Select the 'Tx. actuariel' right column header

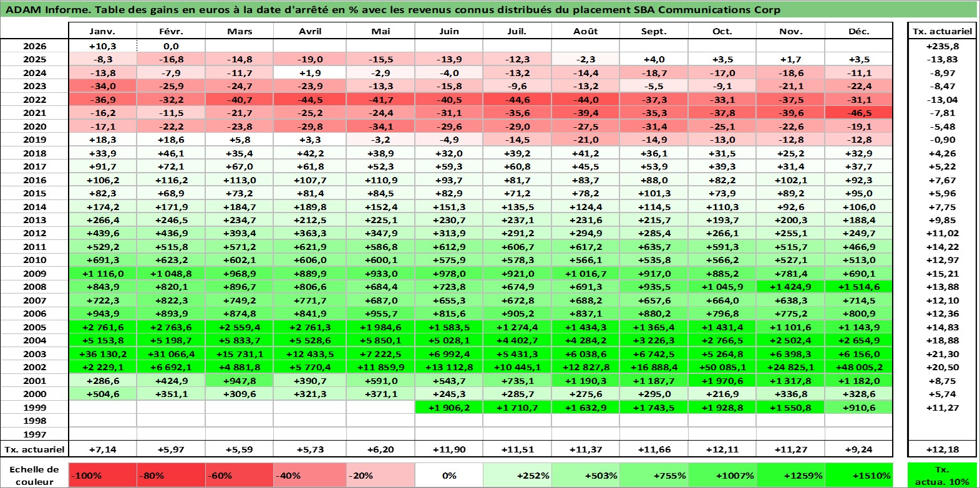(x=942, y=31)
